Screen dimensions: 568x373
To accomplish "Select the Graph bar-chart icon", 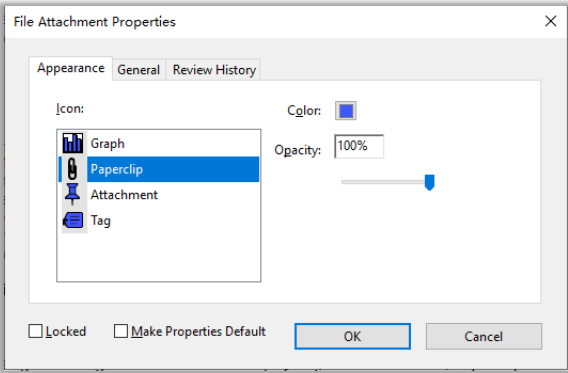I will (x=73, y=143).
